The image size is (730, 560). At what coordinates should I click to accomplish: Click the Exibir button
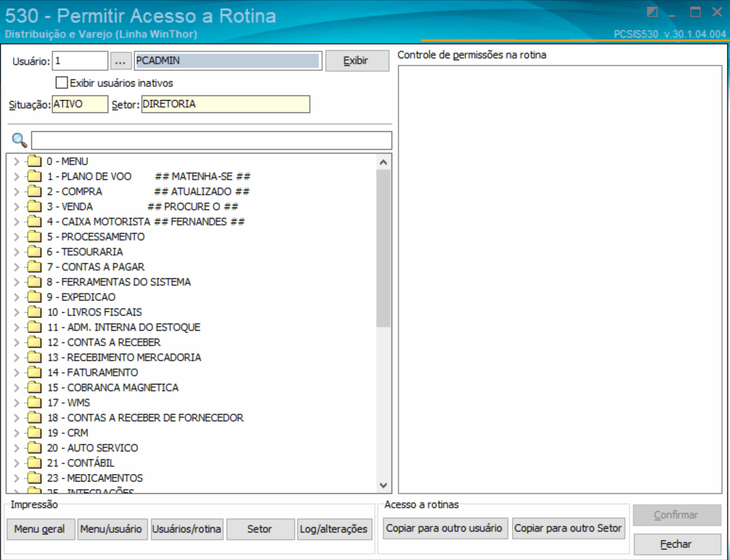(357, 60)
